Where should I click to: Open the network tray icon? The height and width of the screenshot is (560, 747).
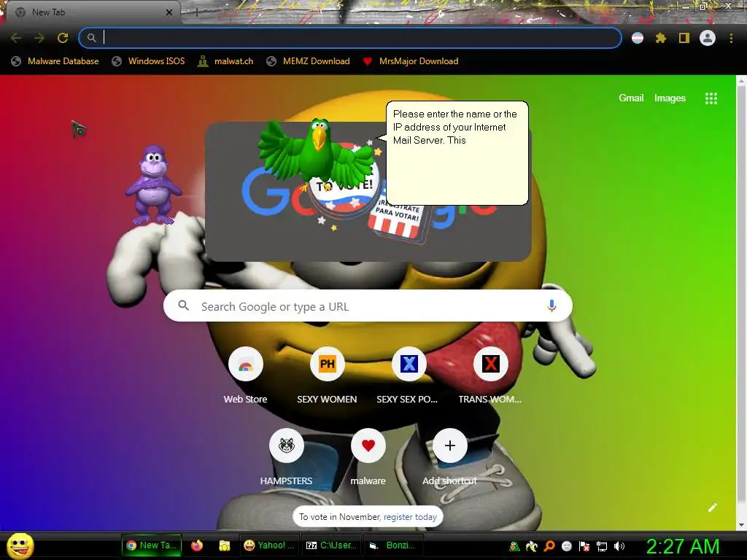pos(602,546)
